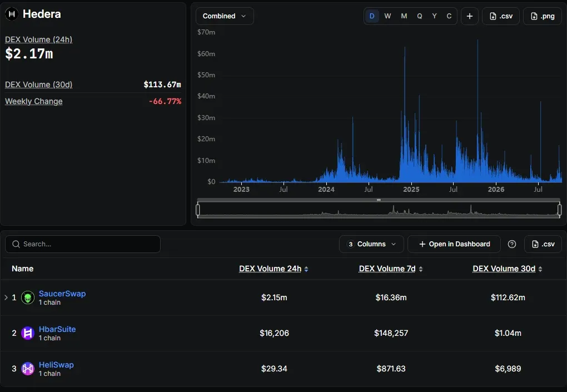Click DEX Volume (24h) stat label

tap(39, 39)
